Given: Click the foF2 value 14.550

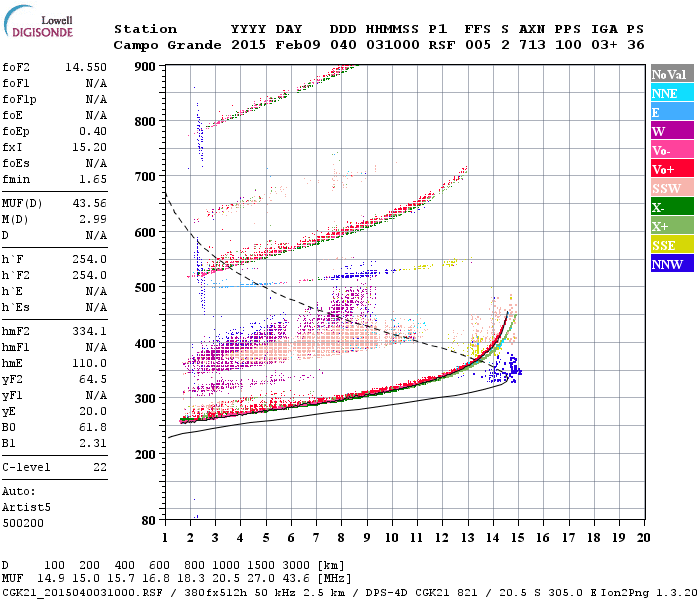Looking at the screenshot, I should point(86,67).
